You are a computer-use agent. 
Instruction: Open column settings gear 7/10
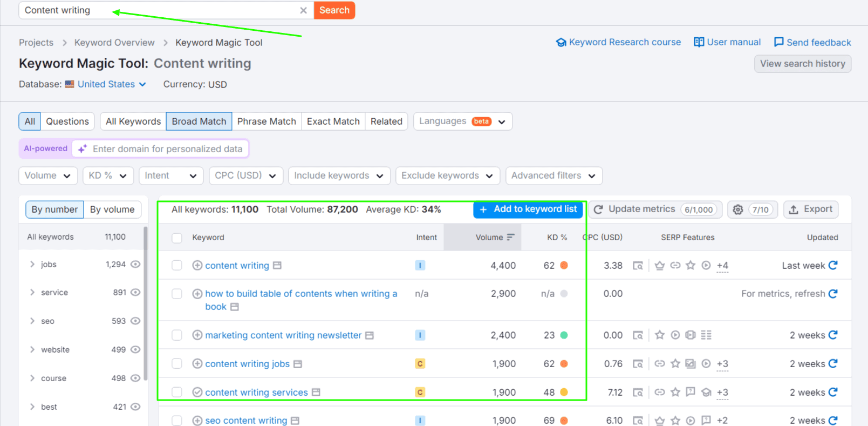click(x=752, y=209)
